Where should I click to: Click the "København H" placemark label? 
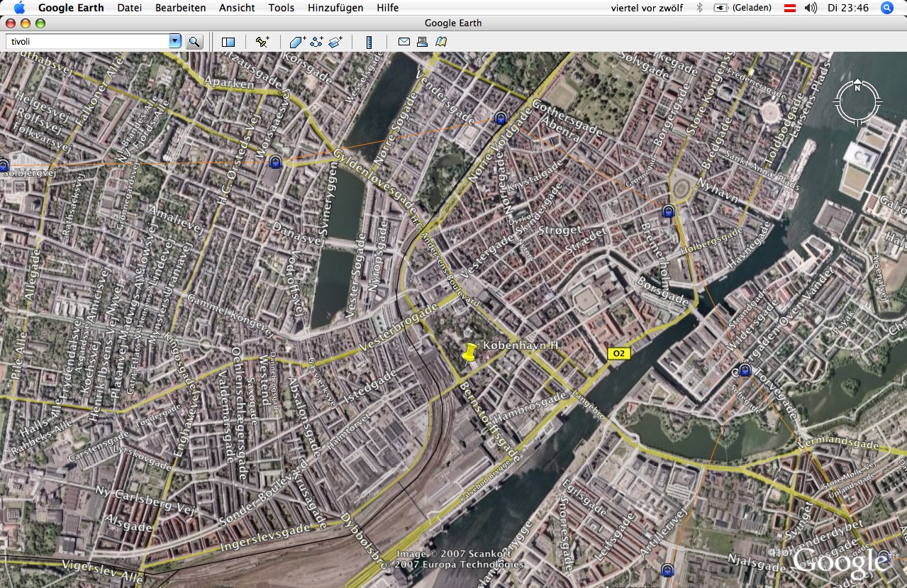[x=521, y=345]
